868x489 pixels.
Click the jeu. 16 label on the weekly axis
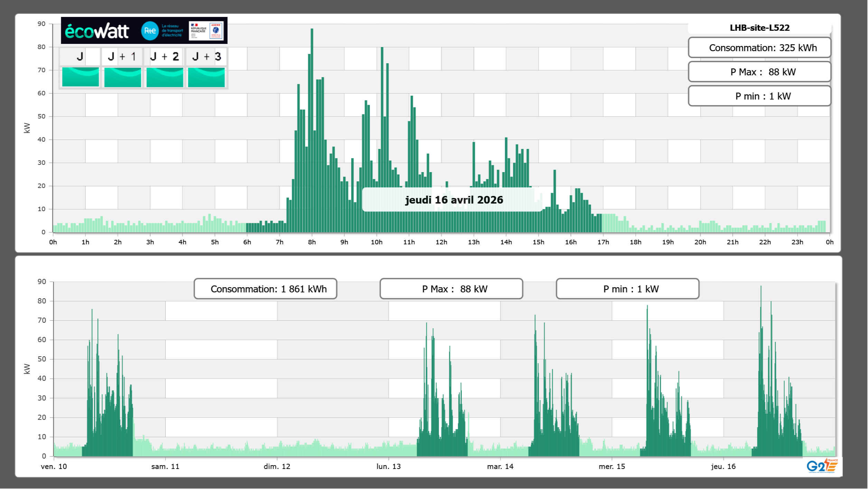click(x=723, y=466)
